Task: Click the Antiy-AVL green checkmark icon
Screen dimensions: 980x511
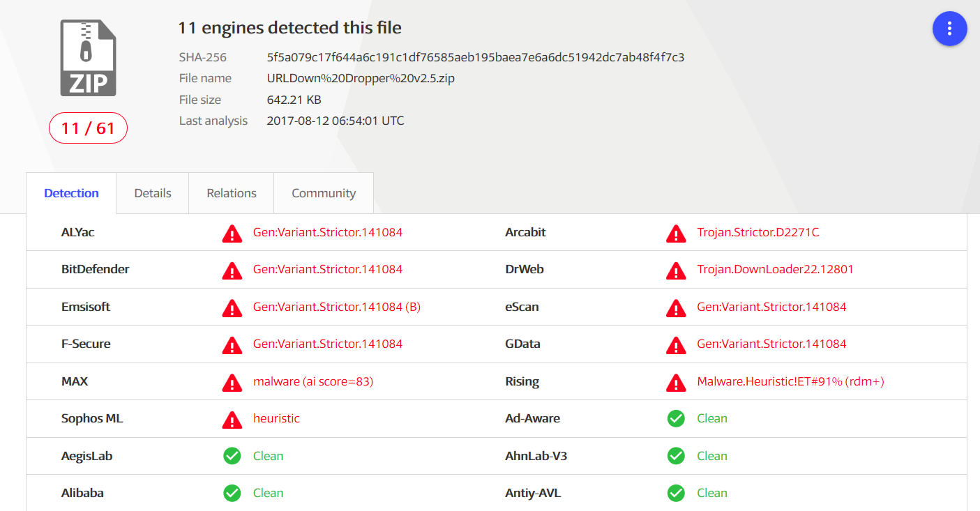Action: tap(676, 493)
